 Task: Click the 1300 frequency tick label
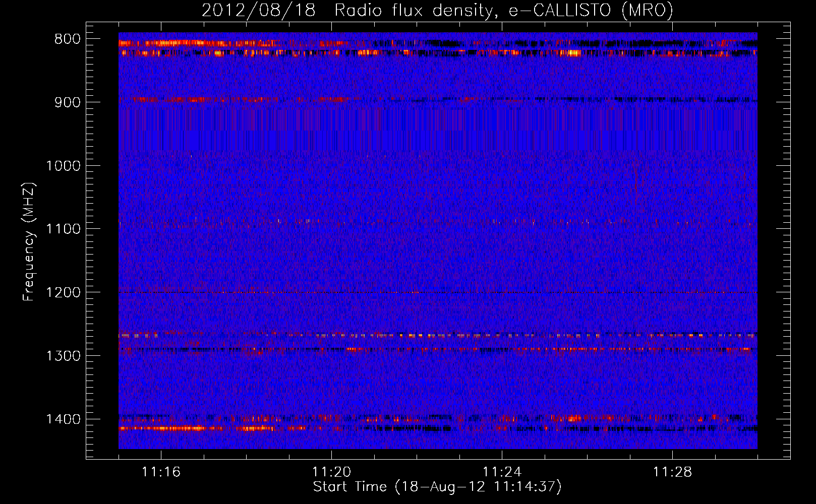click(63, 356)
